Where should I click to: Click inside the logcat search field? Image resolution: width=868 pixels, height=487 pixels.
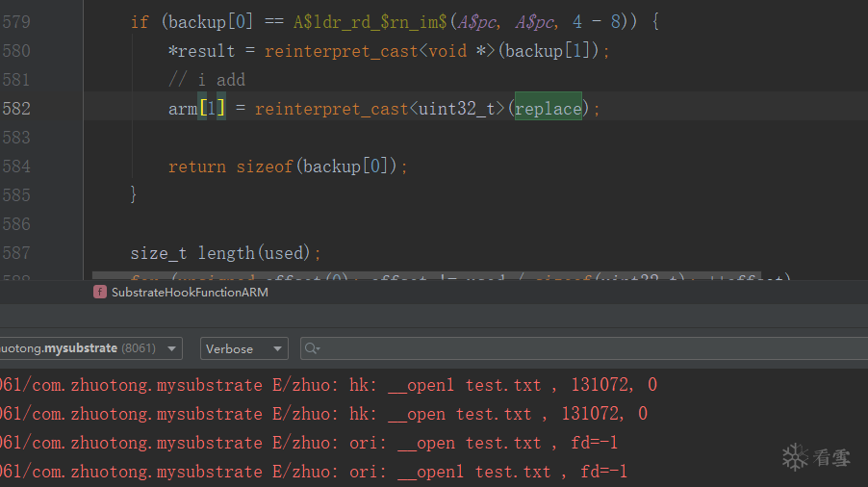coord(577,348)
